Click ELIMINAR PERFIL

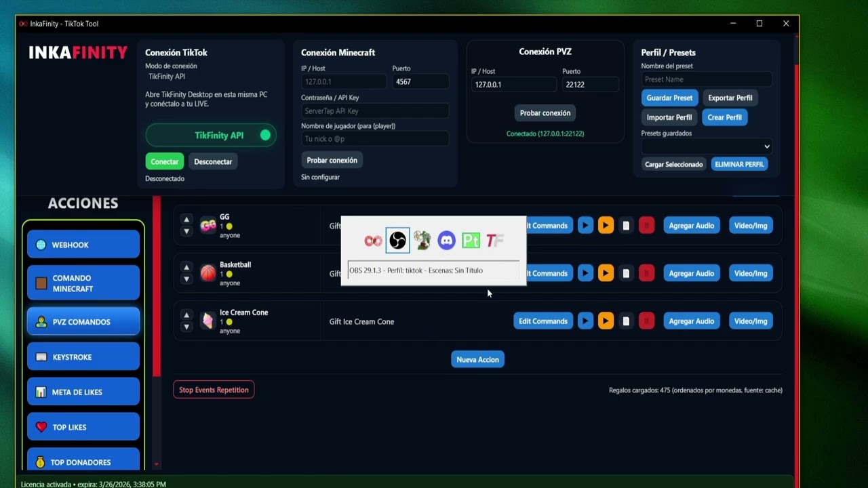(740, 164)
